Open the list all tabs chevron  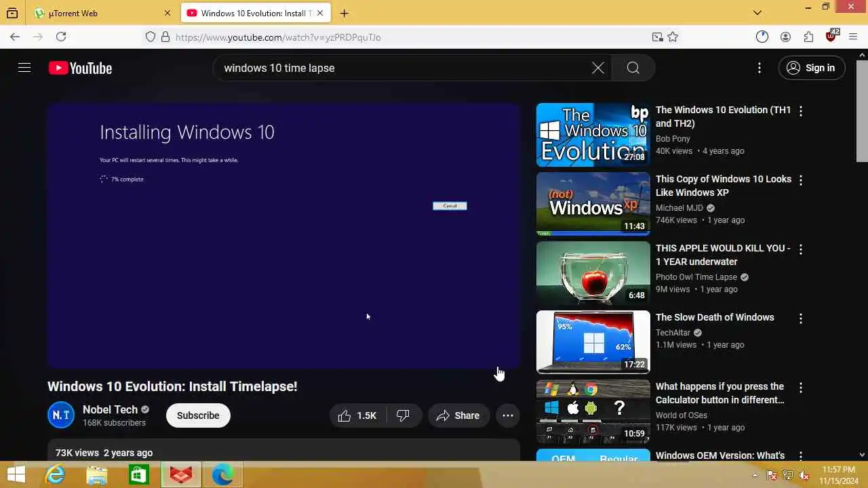[757, 13]
